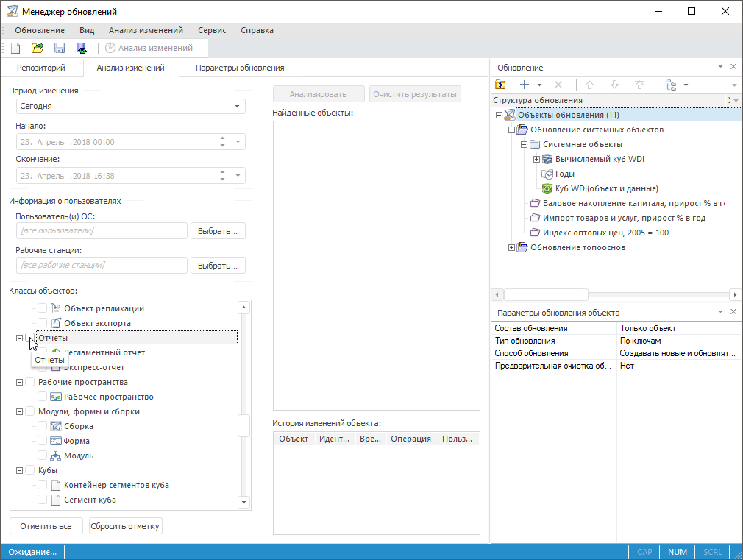Open the Период изменения dropdown set to Сегодня

130,106
